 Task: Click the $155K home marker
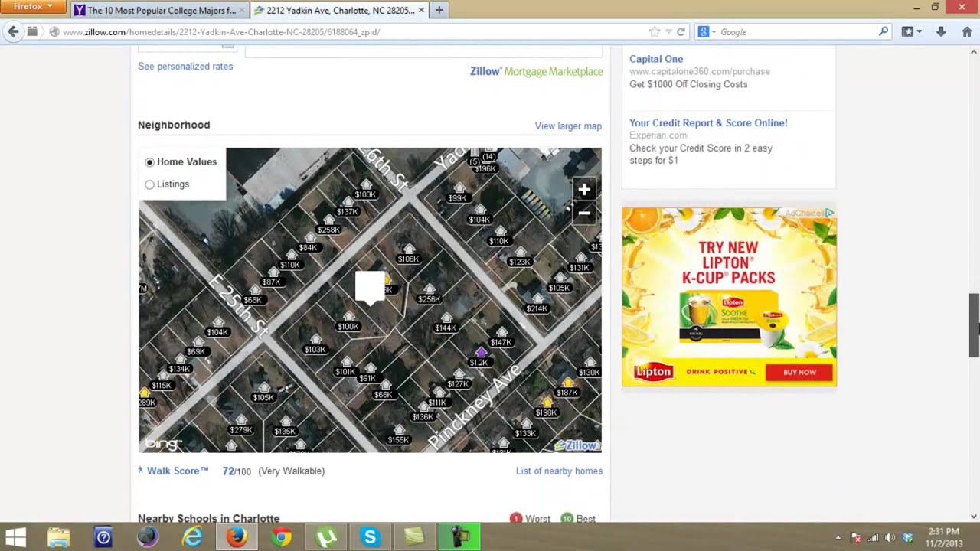(399, 436)
